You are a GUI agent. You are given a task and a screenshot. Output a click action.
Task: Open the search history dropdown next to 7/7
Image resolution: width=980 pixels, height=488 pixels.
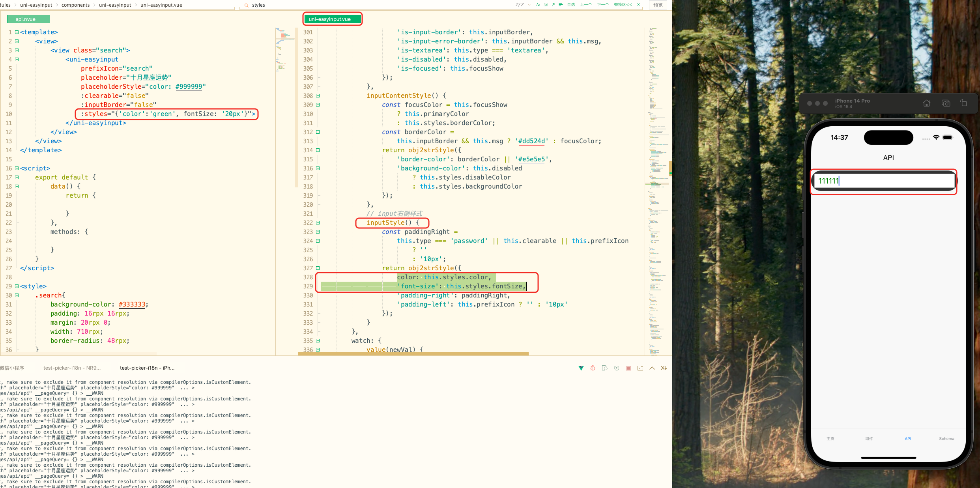click(x=529, y=5)
